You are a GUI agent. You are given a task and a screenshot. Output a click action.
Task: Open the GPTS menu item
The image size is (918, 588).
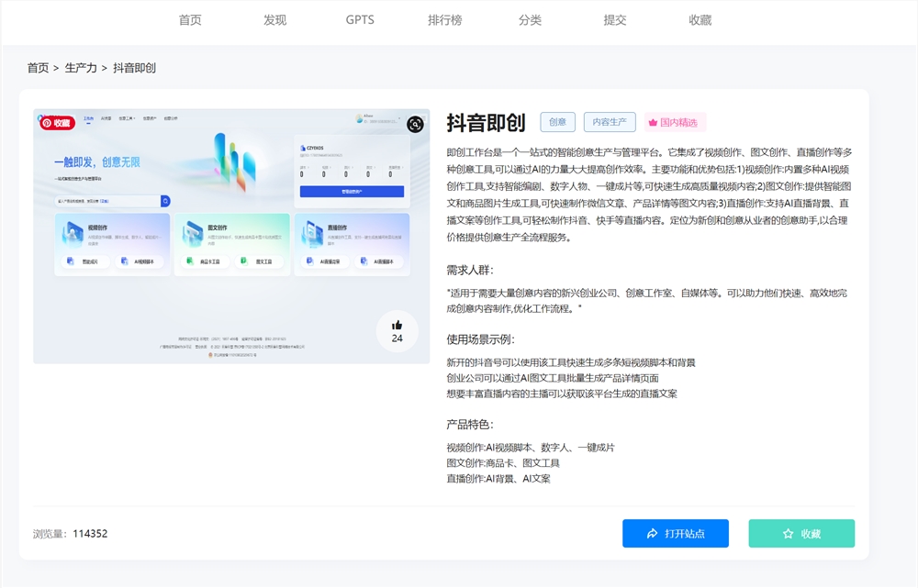pyautogui.click(x=359, y=19)
